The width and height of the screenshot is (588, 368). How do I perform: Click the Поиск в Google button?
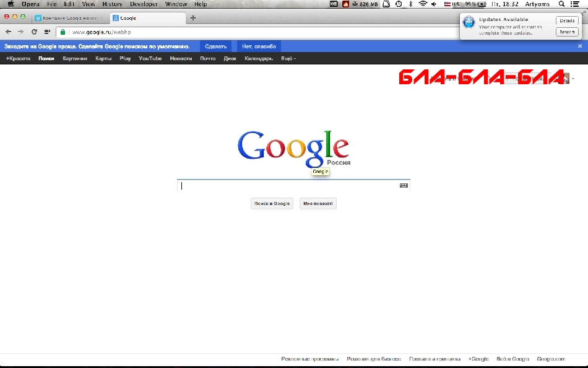pyautogui.click(x=272, y=203)
